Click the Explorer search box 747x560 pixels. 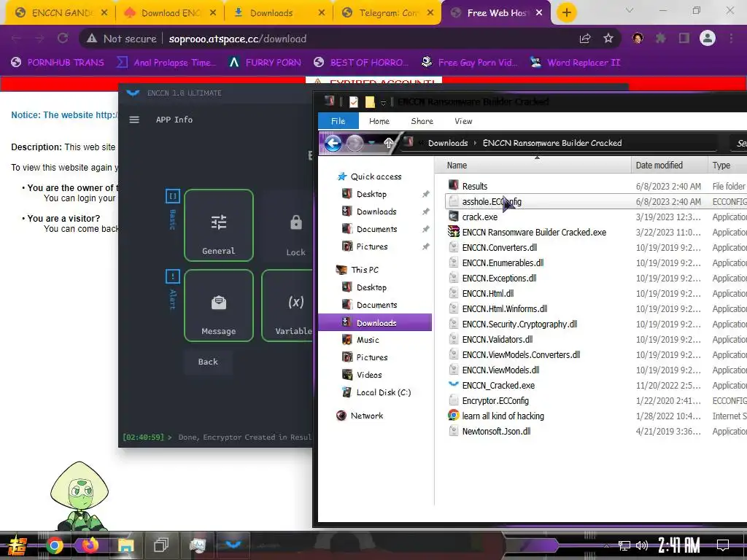pyautogui.click(x=738, y=143)
